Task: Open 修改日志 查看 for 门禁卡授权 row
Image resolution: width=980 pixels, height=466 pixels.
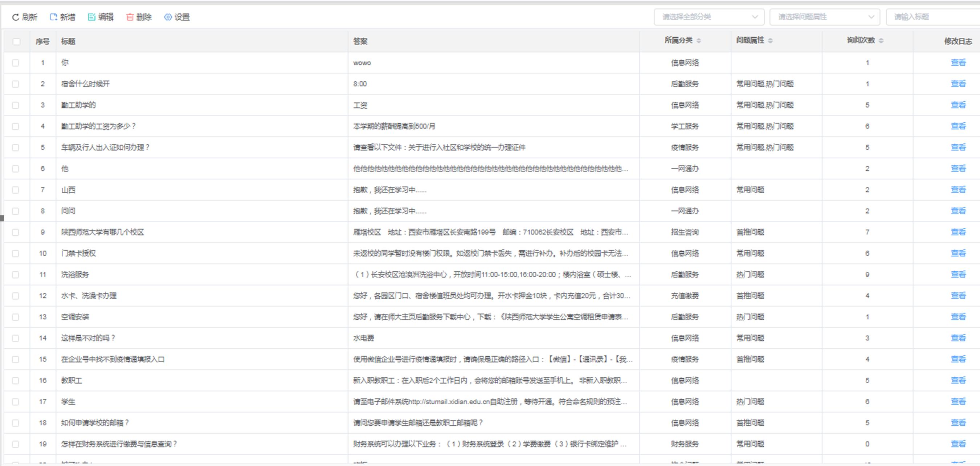Action: click(x=959, y=253)
